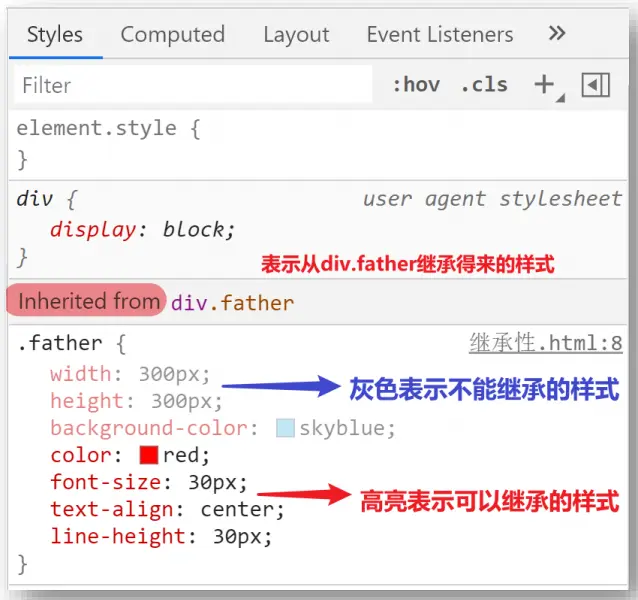This screenshot has width=638, height=600.
Task: Click the display: block declaration
Action: [x=143, y=229]
